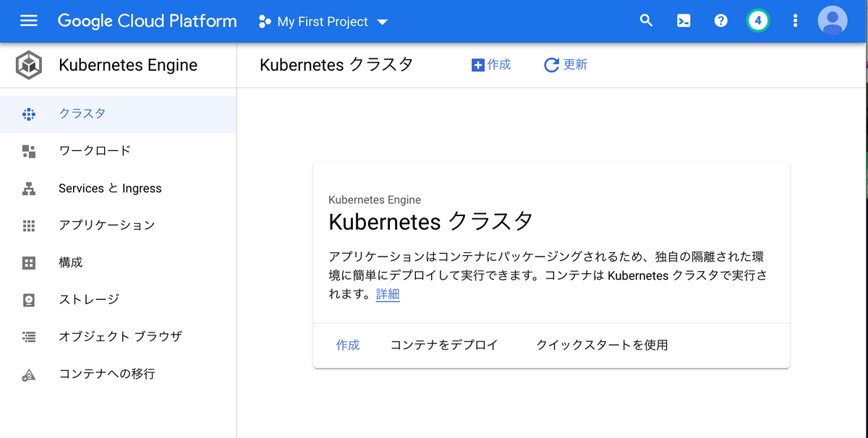868x438 pixels.
Task: Click the search magnifier icon
Action: tap(647, 21)
